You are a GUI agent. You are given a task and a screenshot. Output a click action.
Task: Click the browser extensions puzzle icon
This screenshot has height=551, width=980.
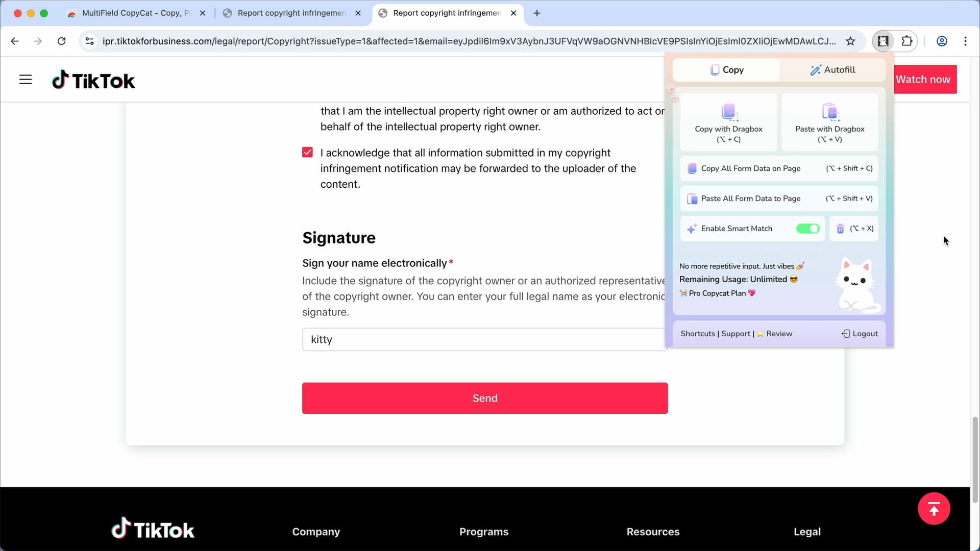tap(907, 41)
